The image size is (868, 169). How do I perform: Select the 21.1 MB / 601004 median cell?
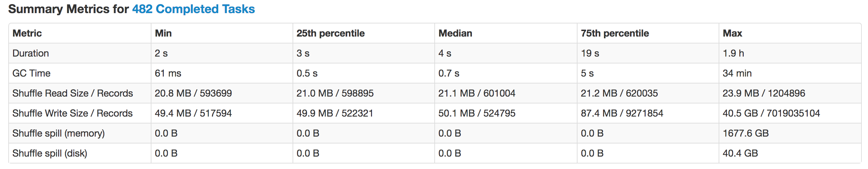[x=477, y=93]
